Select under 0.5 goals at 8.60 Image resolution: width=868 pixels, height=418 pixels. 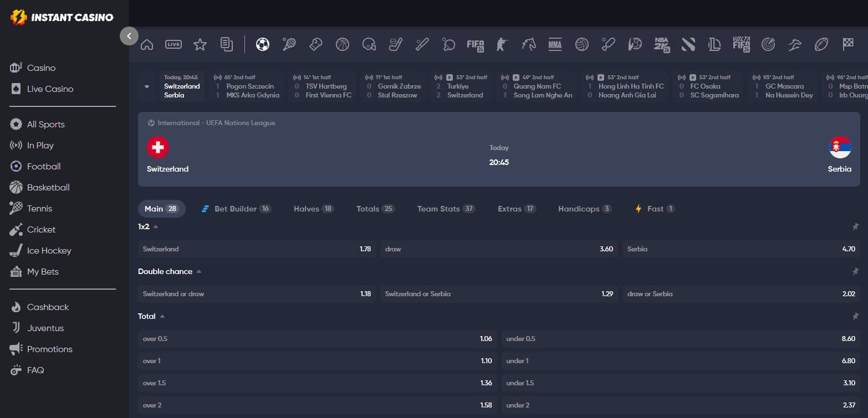681,339
